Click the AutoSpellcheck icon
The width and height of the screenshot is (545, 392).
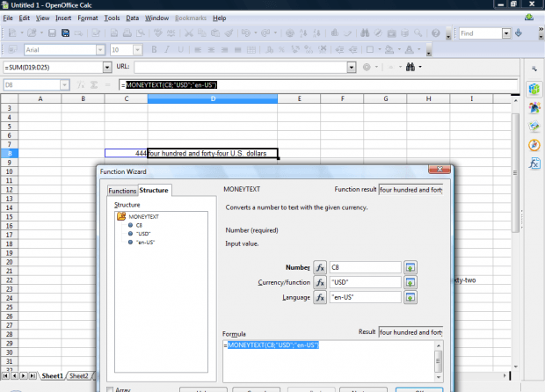coord(171,33)
